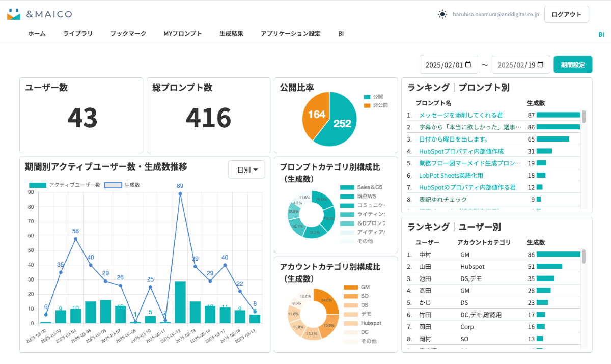Open the メッセージを添削してくれる君 prompt link

461,115
